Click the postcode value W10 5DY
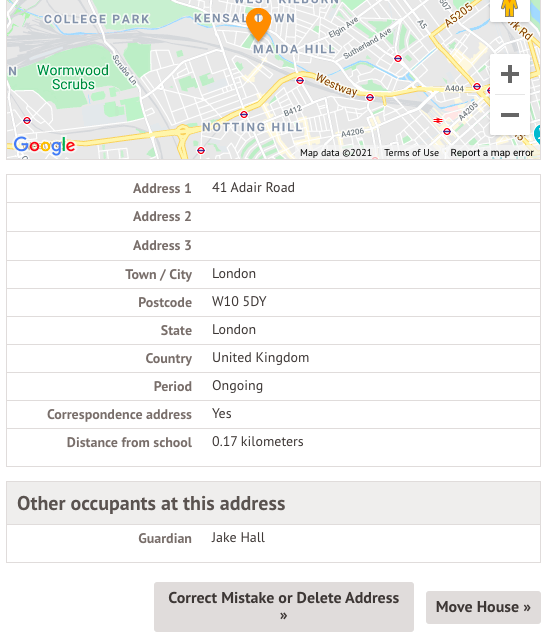554x639 pixels. tap(239, 302)
